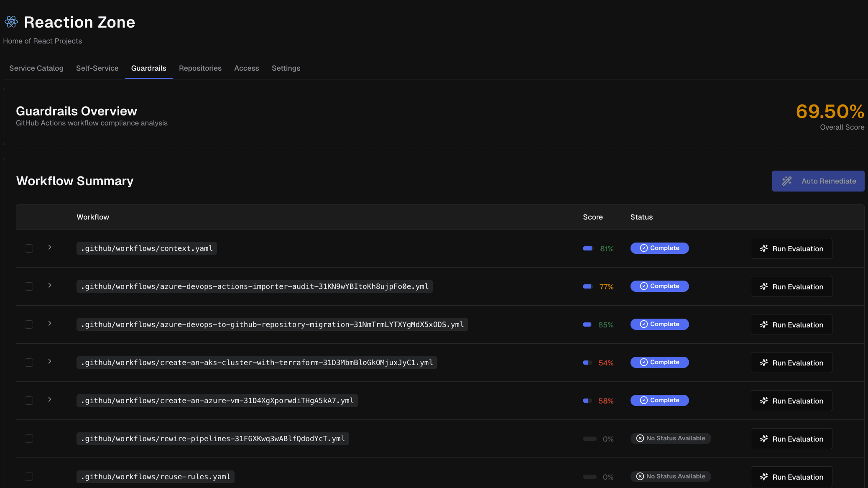This screenshot has width=868, height=488.
Task: Click the check icon on create-an-azure-vm Complete badge
Action: pyautogui.click(x=643, y=400)
